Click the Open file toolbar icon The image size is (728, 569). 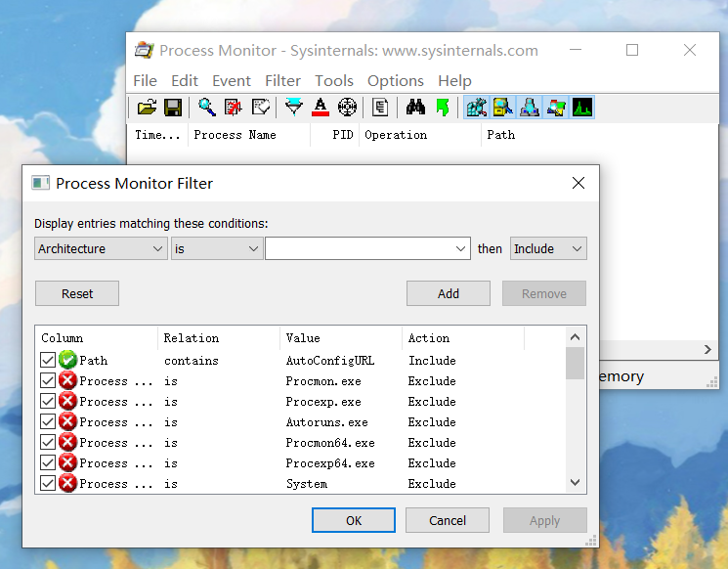(x=147, y=108)
